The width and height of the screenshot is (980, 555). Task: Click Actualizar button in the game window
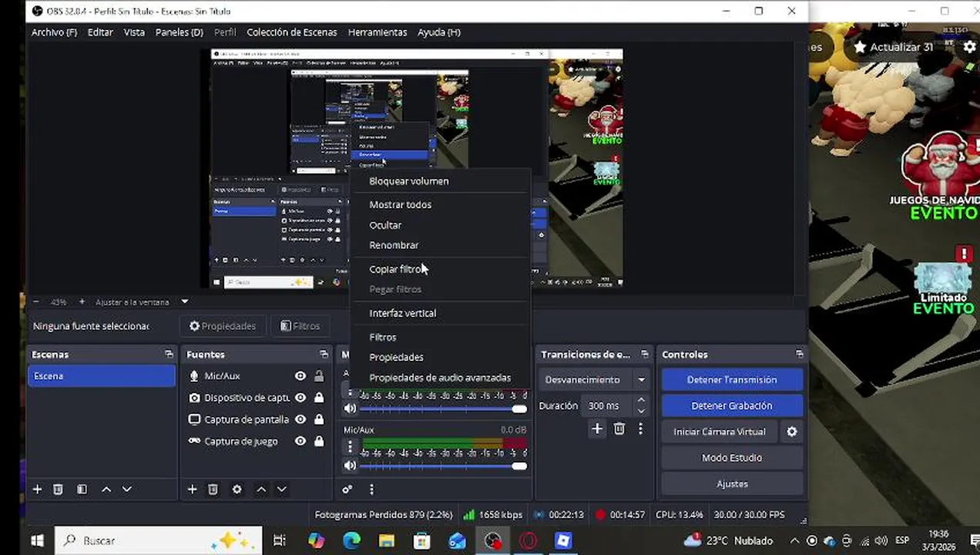[x=894, y=47]
